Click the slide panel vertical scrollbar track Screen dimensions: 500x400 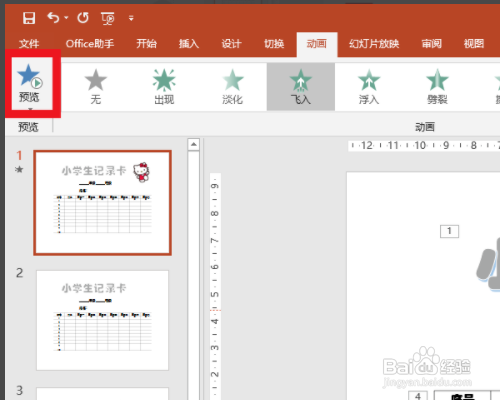193,275
